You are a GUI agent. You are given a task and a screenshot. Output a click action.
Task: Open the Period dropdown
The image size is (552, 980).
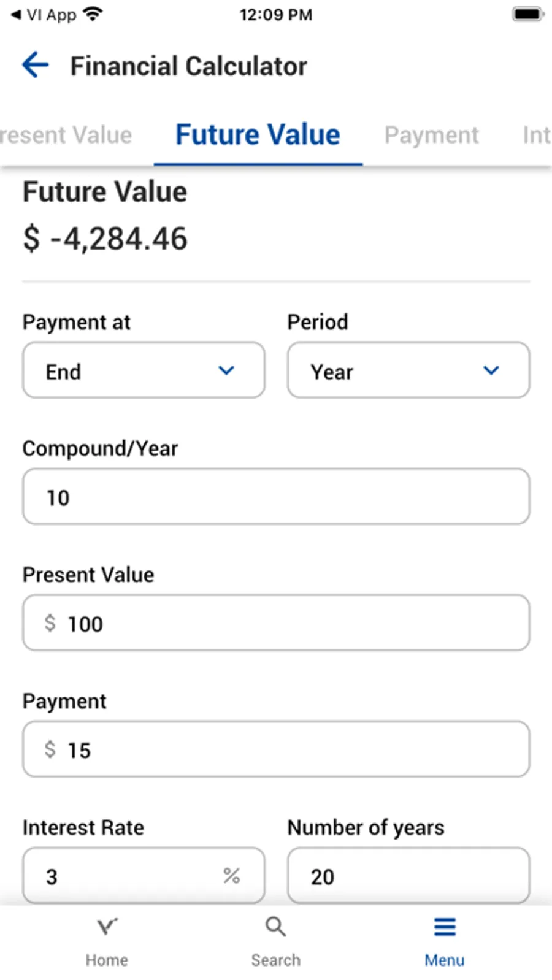click(408, 370)
